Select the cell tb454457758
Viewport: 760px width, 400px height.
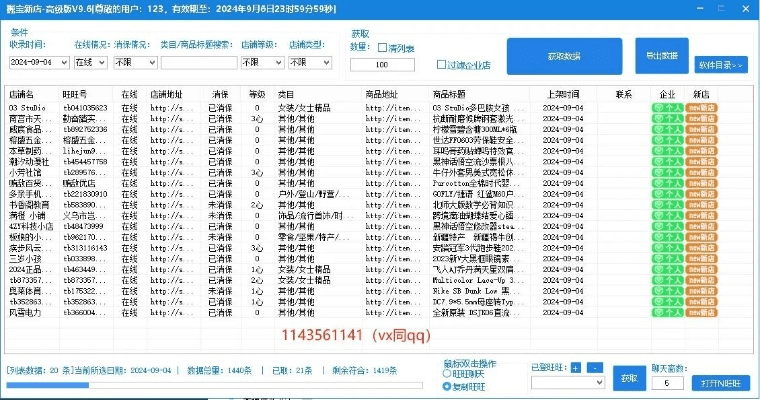coord(85,161)
